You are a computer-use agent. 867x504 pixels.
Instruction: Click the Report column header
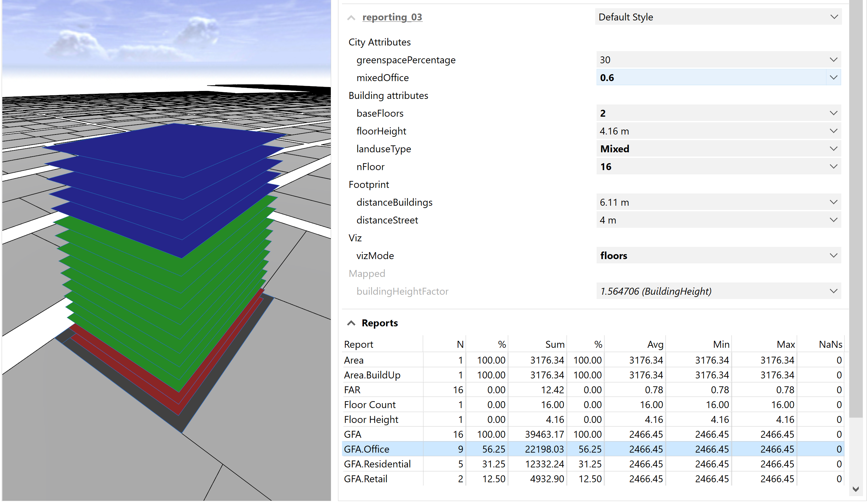pyautogui.click(x=358, y=344)
